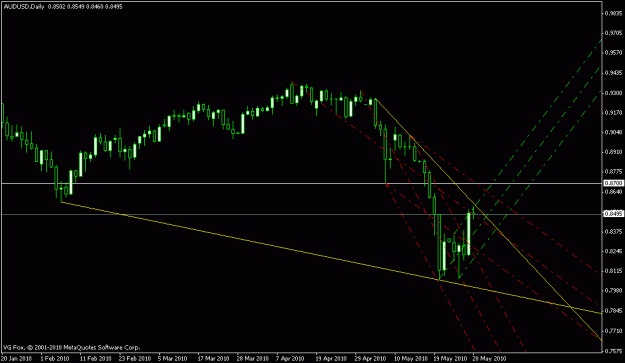Click the 28 Mar 2010 date label
Screen dimensions: 625x363
click(x=253, y=358)
